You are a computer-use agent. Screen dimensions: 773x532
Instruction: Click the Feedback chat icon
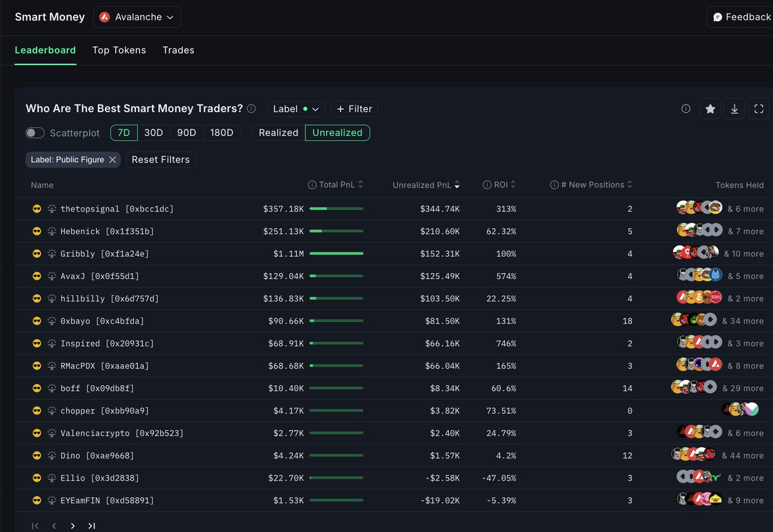718,17
